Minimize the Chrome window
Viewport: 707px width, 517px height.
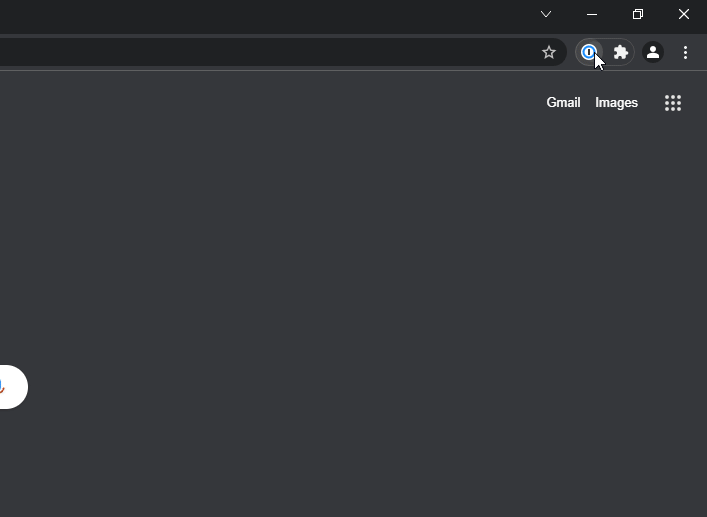click(592, 14)
